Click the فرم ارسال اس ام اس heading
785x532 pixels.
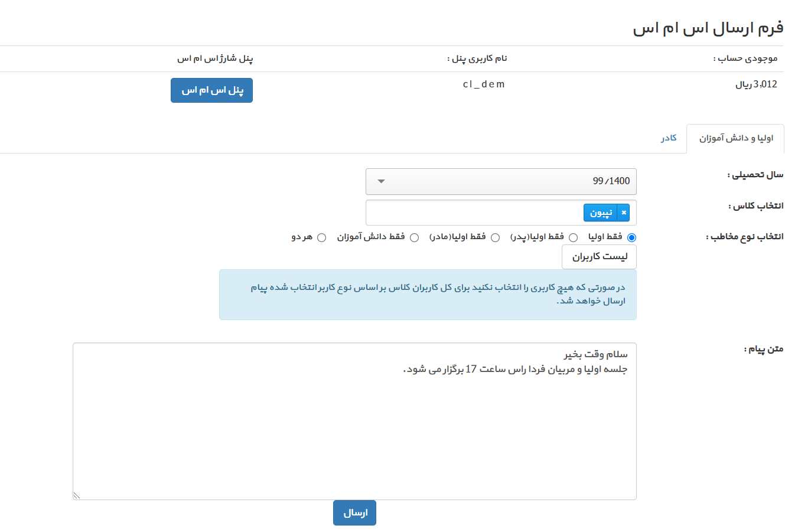708,28
